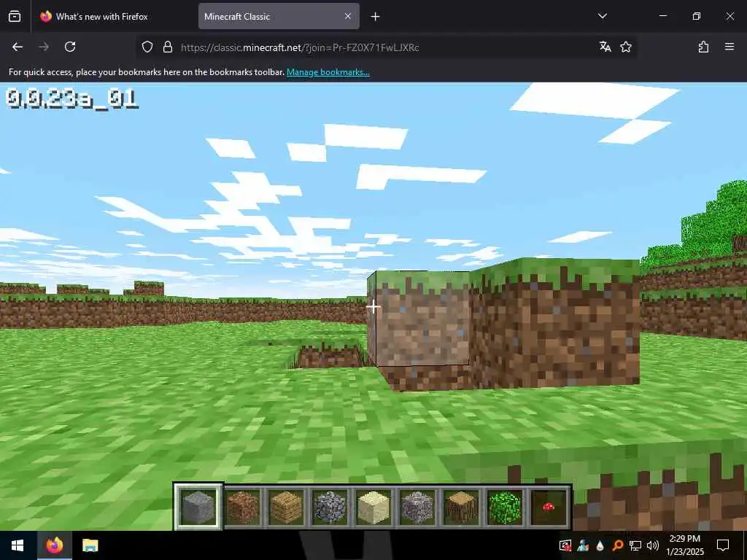The image size is (747, 560).
Task: Select the wood log block in hotbar
Action: click(x=461, y=507)
